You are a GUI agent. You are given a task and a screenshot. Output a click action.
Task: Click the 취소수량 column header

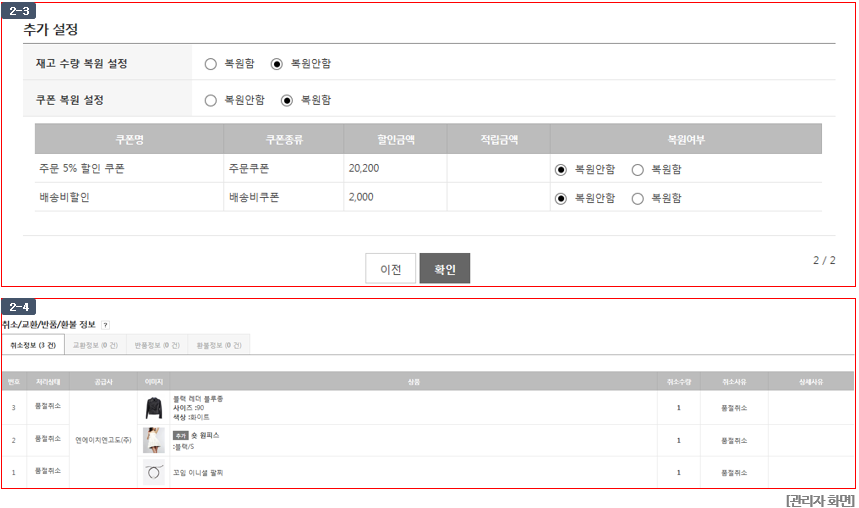tap(679, 382)
